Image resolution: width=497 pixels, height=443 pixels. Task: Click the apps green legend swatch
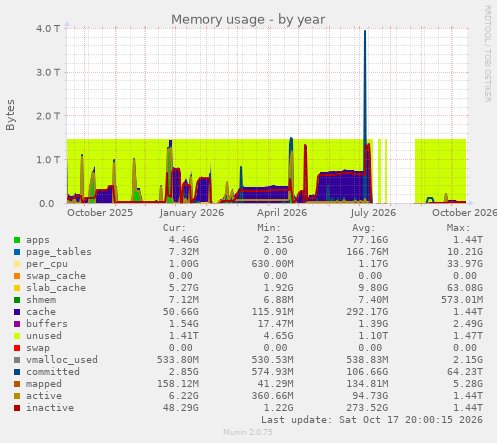click(17, 240)
